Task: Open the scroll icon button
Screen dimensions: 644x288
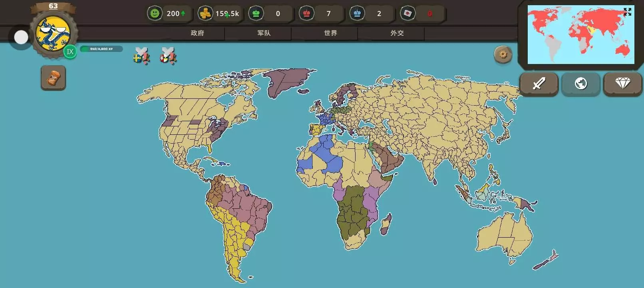Action: pos(53,78)
